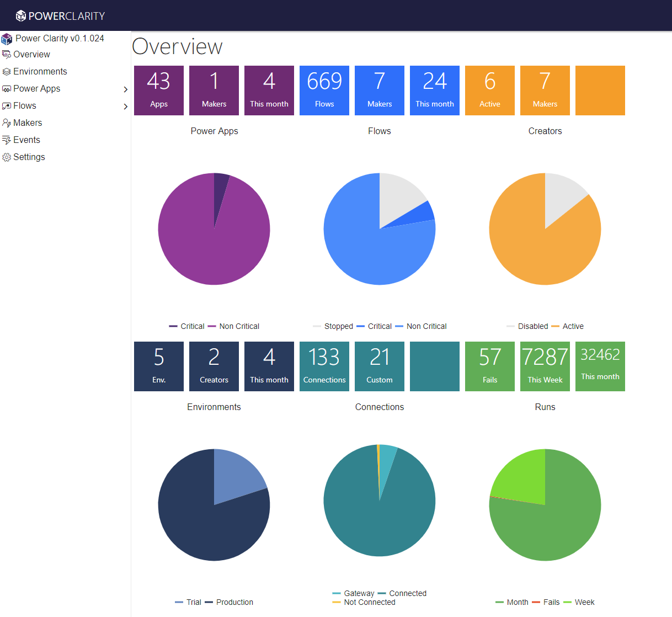
Task: Go to the Events menu item
Action: (x=26, y=140)
